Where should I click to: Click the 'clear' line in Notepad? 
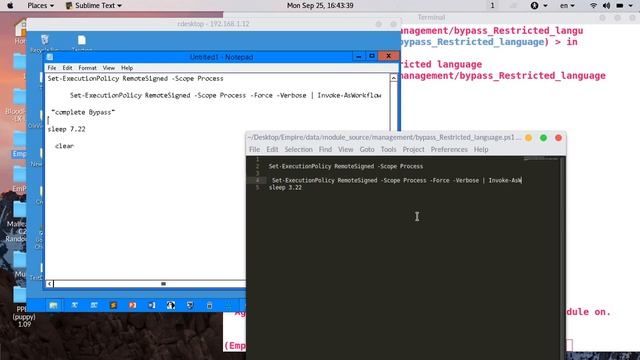[64, 146]
